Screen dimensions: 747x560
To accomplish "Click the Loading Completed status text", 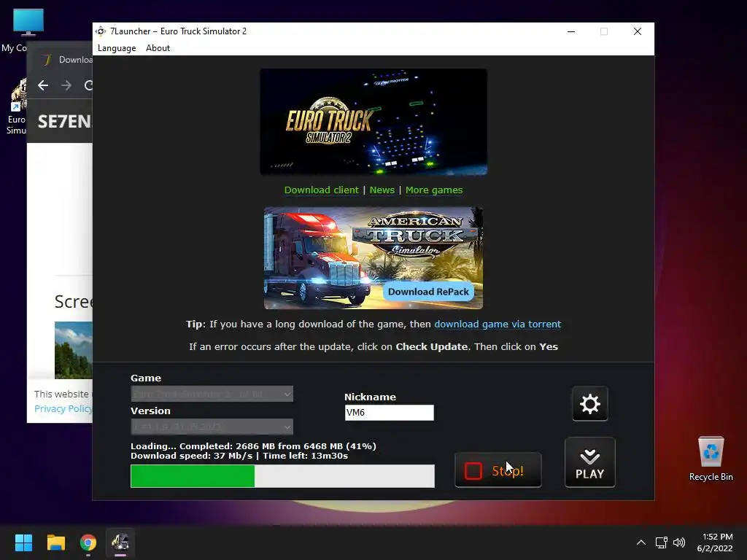I will click(x=253, y=446).
